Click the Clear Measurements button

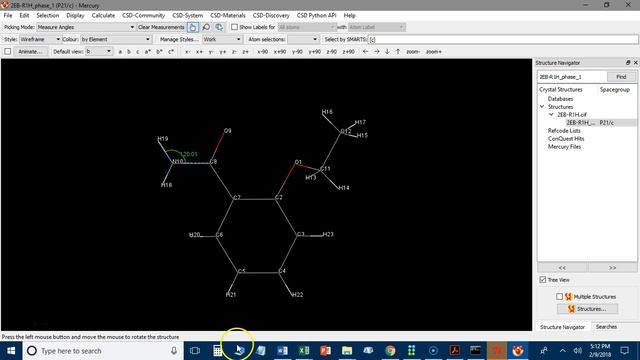tap(161, 27)
